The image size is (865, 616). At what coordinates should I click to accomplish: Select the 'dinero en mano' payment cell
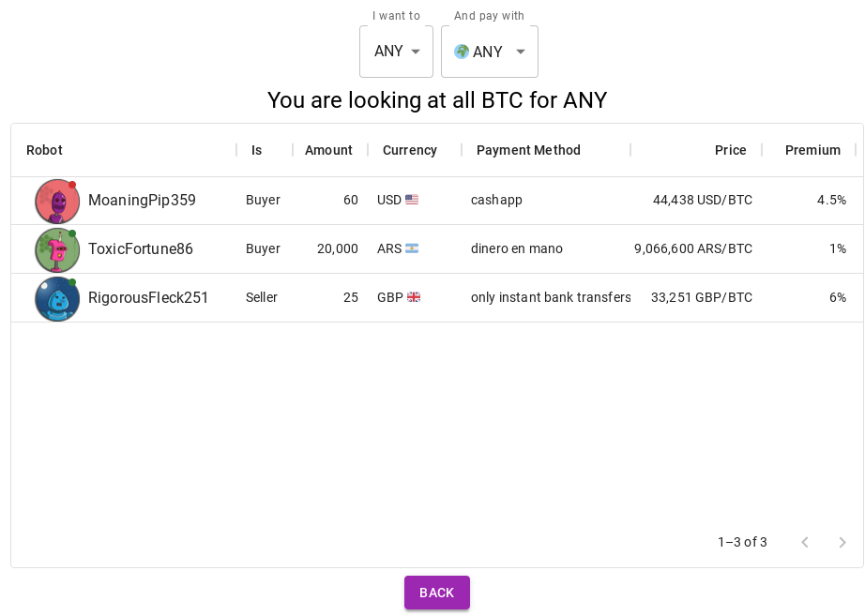point(517,248)
